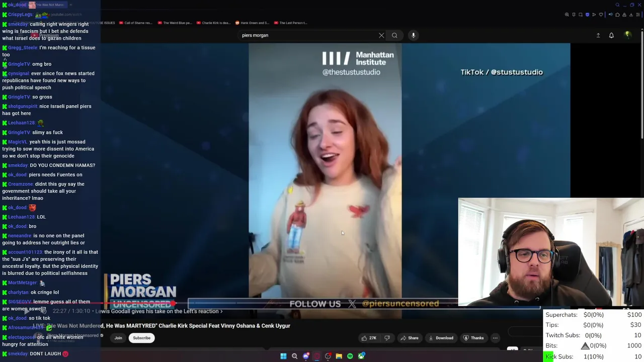Image resolution: width=644 pixels, height=362 pixels.
Task: Open the 'Charlie Kirk is dea...' bookmark
Action: [213, 23]
